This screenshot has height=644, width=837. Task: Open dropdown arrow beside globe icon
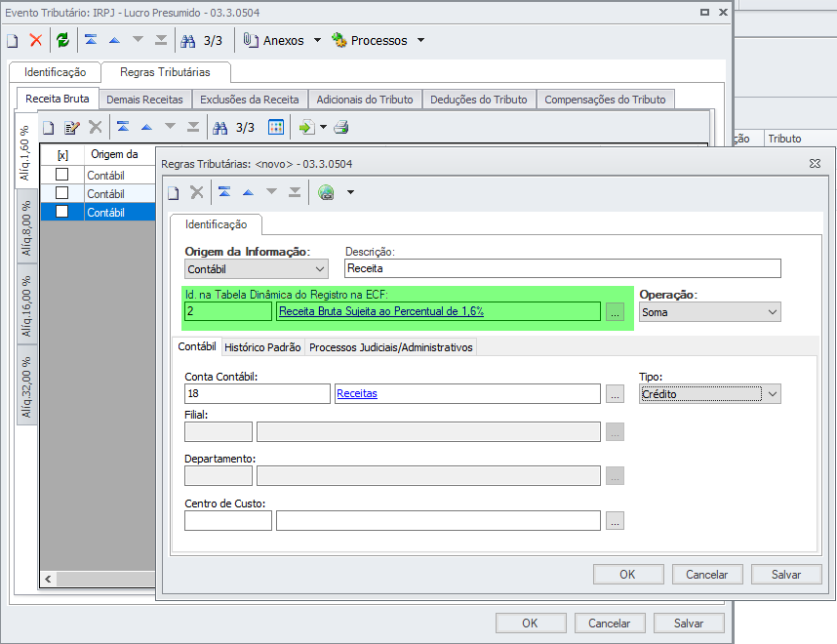click(x=351, y=192)
